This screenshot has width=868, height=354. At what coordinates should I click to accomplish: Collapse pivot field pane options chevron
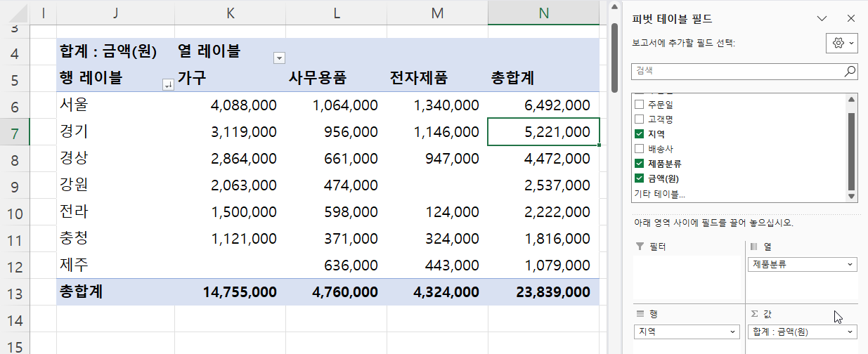pos(822,19)
